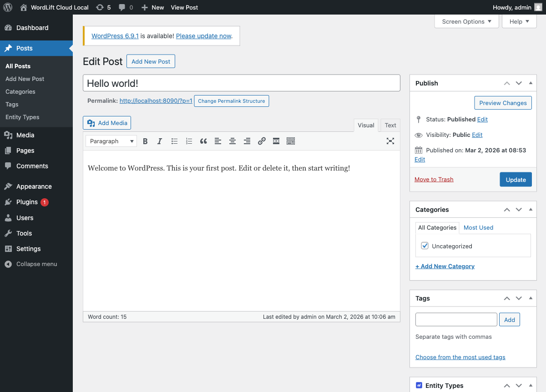Open the Choose from most used tags link
The image size is (546, 392).
460,357
